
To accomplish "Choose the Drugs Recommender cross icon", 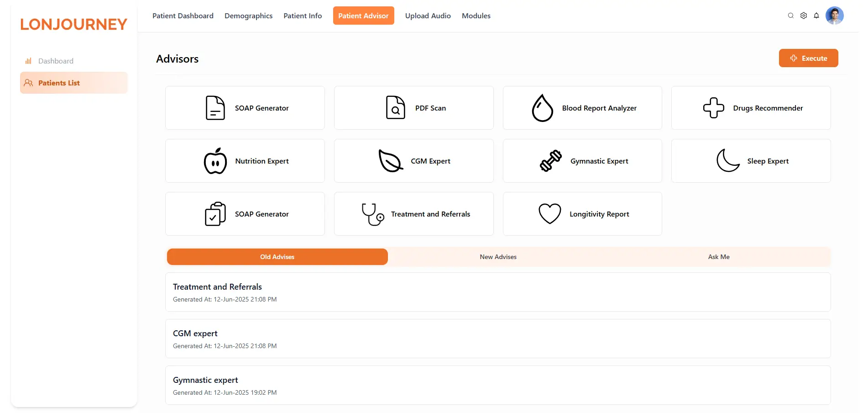I will [x=714, y=108].
